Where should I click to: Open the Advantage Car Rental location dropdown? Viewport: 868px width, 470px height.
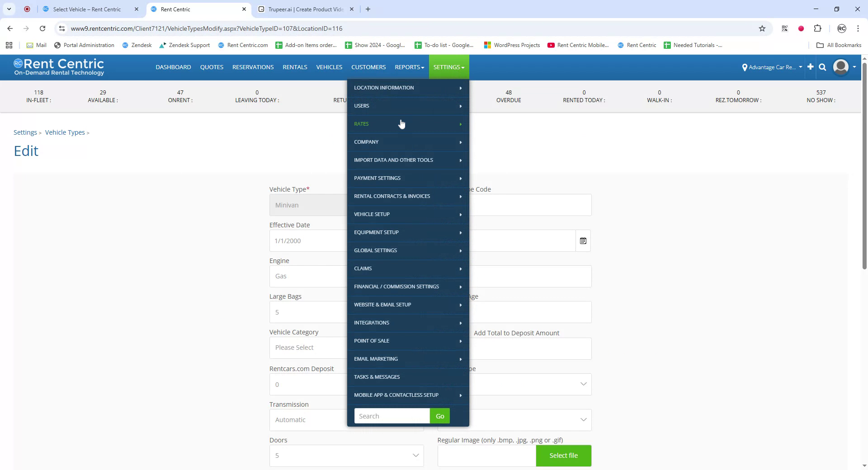771,67
